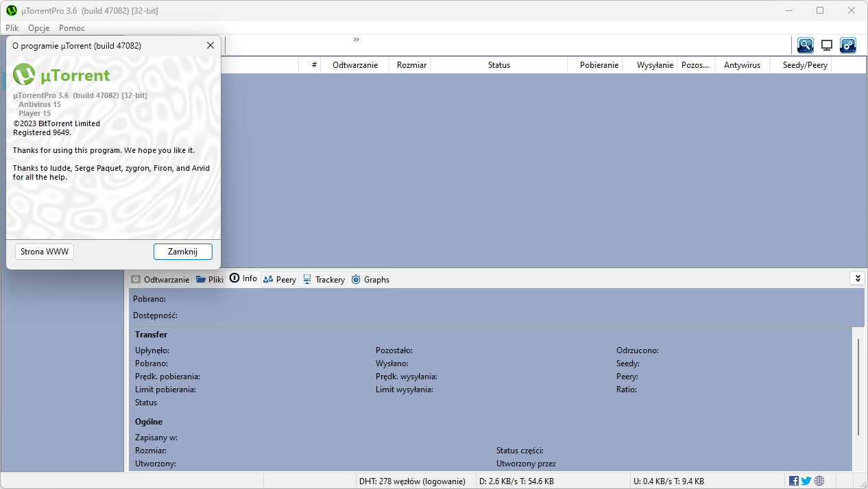Click the "Limit wysyłania:" label

[x=404, y=390]
